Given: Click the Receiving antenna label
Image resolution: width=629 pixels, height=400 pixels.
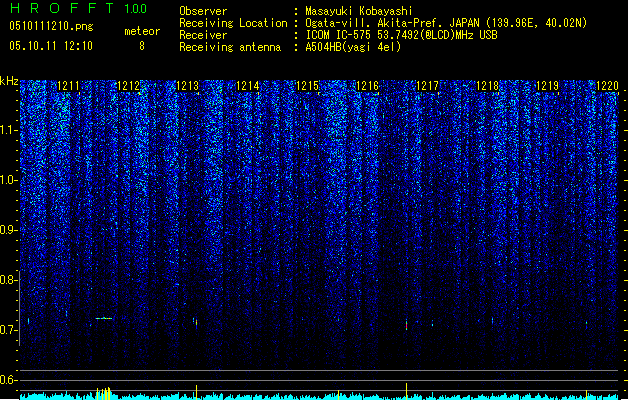Looking at the screenshot, I should 230,47.
